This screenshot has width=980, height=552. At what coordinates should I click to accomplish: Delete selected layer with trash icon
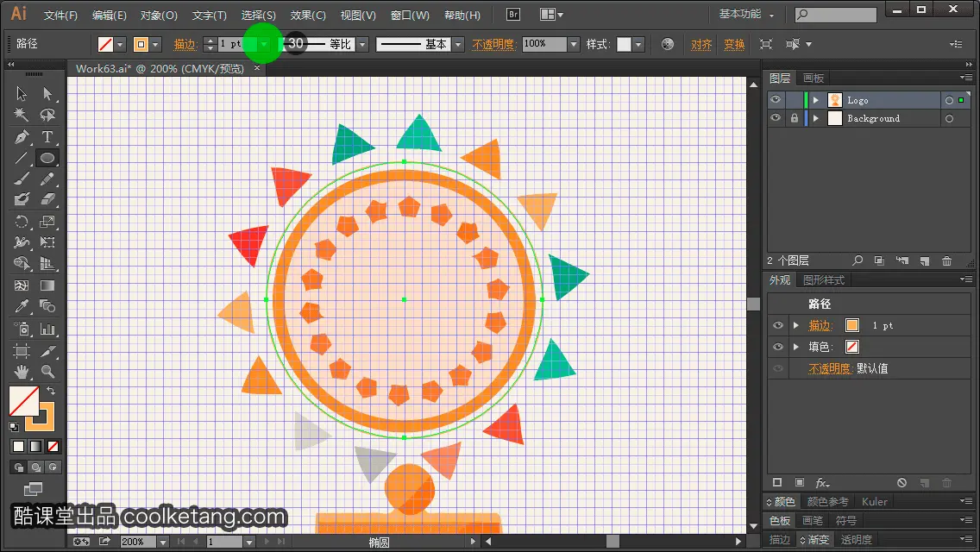coord(947,260)
